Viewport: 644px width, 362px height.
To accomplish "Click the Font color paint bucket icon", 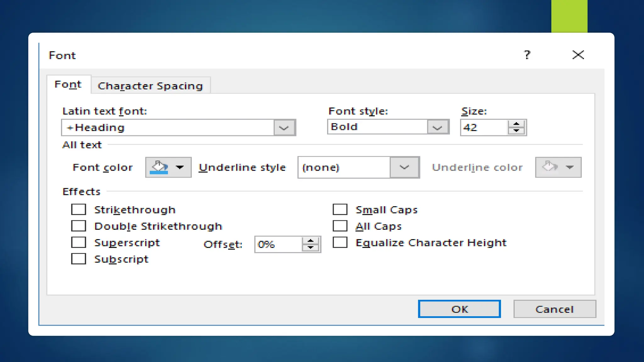I will 159,167.
